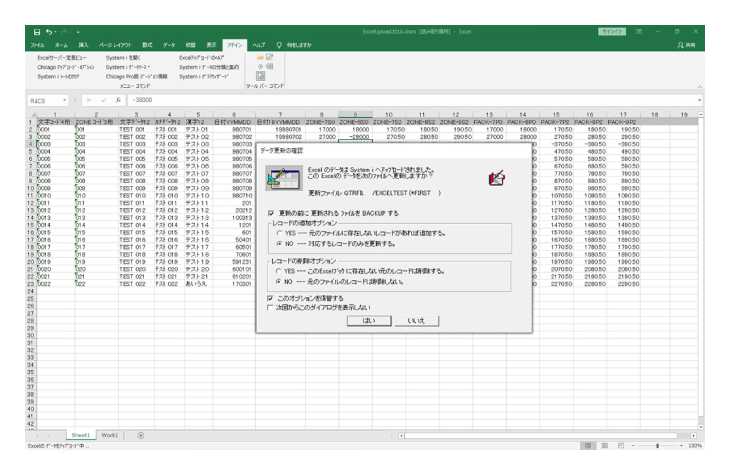Select YES radio for record addition option
Viewport: 730px width, 470px height.
click(279, 233)
